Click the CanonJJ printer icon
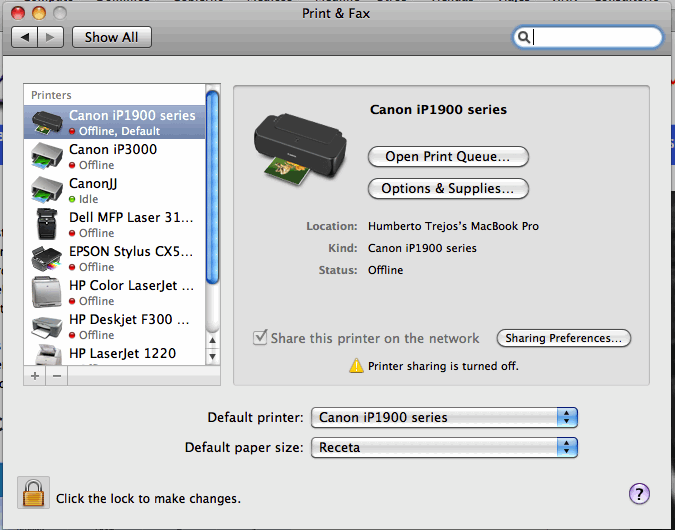Viewport: 675px width, 530px height. coord(47,190)
